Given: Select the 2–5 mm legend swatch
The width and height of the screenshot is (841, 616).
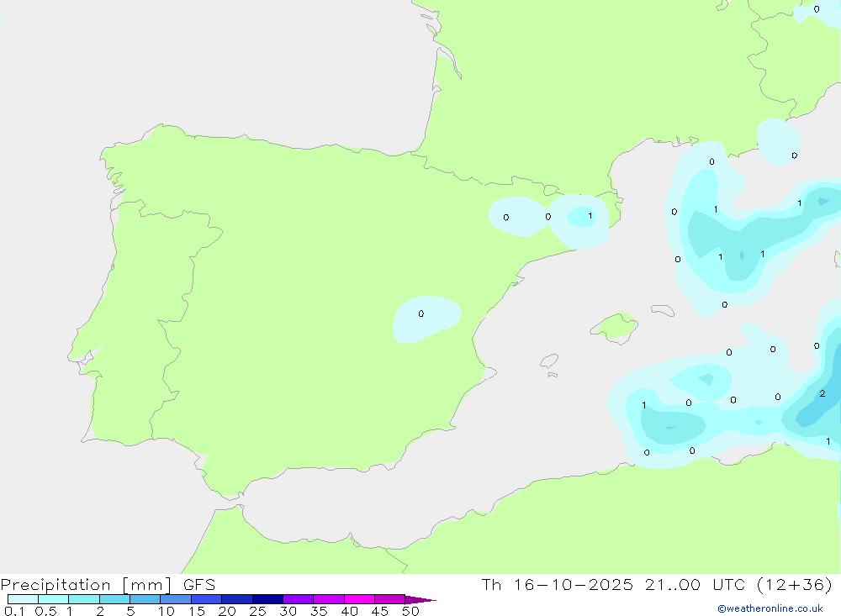Looking at the screenshot, I should 114,599.
